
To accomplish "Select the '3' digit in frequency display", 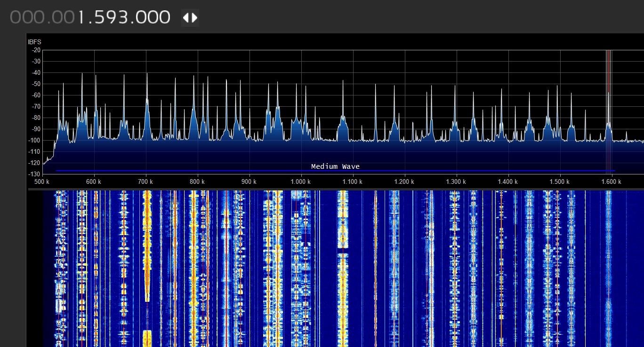I will tap(124, 17).
